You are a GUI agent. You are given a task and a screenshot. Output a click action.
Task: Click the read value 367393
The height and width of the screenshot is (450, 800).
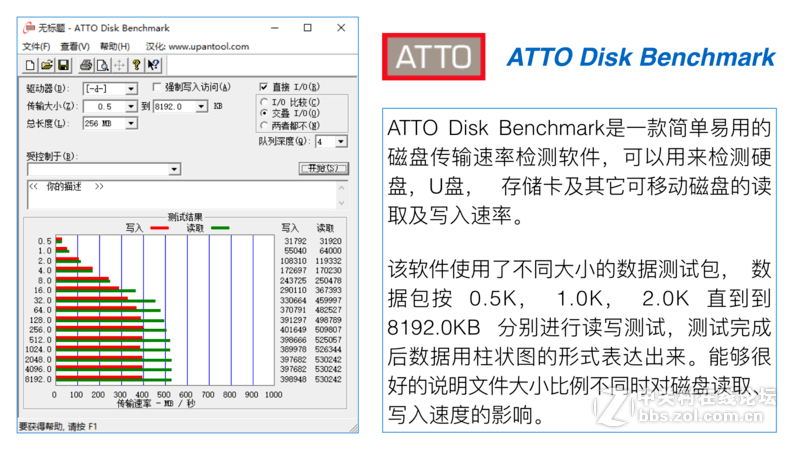pyautogui.click(x=328, y=290)
